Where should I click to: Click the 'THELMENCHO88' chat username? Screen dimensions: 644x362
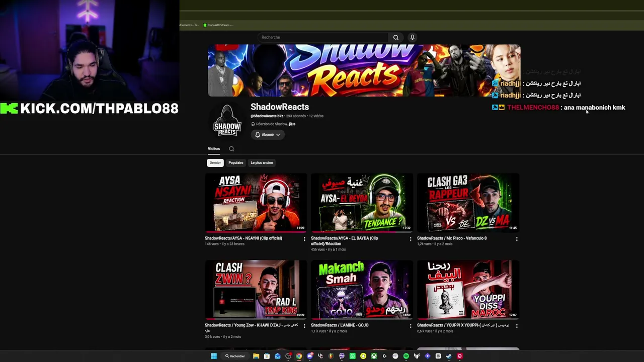[533, 108]
